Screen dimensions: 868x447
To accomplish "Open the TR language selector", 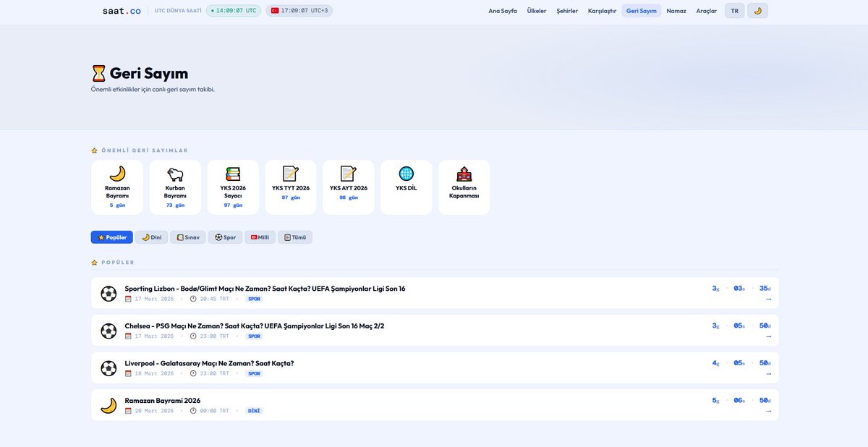I will click(x=735, y=11).
